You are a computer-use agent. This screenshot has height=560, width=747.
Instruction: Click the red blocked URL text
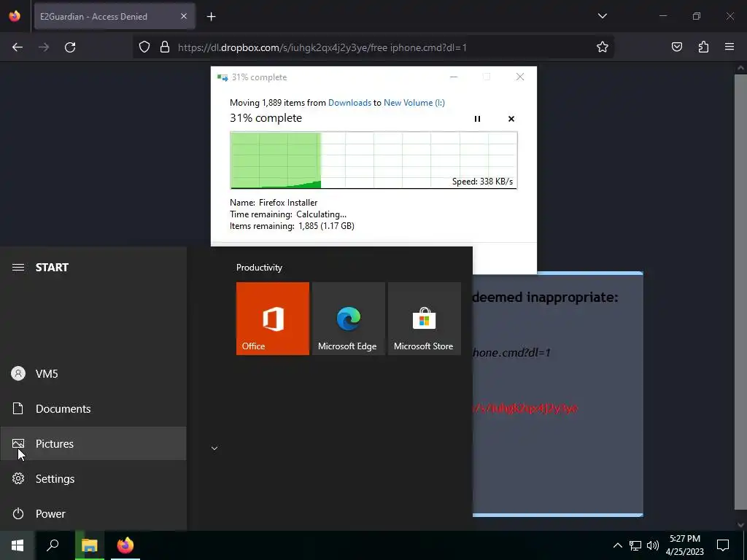[x=525, y=408]
